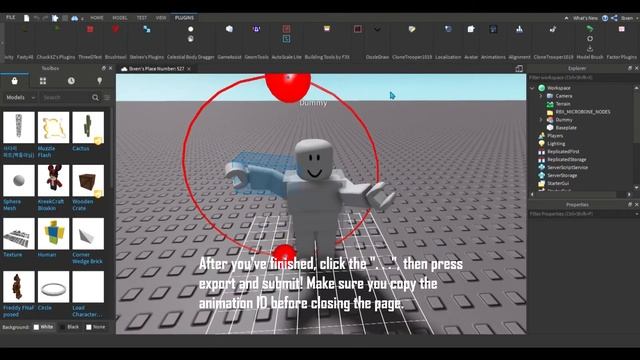Launch the GameAssist plugin
Image resolution: width=640 pixels, height=360 pixels.
pyautogui.click(x=229, y=29)
